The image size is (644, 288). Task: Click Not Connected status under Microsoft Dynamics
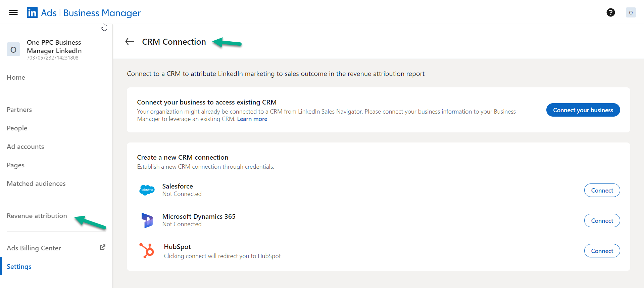click(x=182, y=224)
